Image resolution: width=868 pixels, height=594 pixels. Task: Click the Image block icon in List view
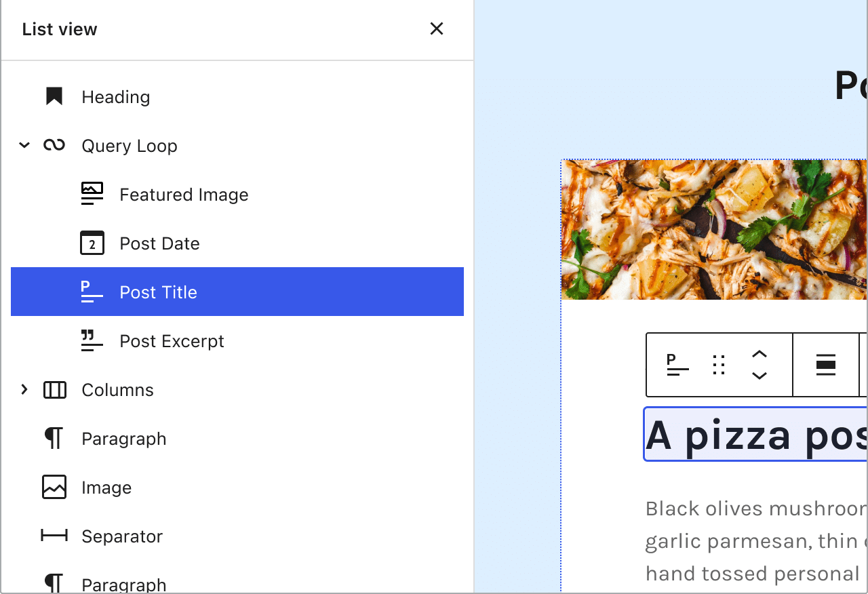[54, 487]
